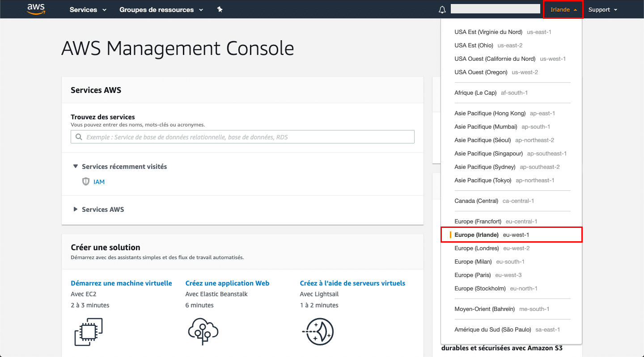Click the Lightsail compass icon
Screen dimensions: 644x357
(x=318, y=332)
